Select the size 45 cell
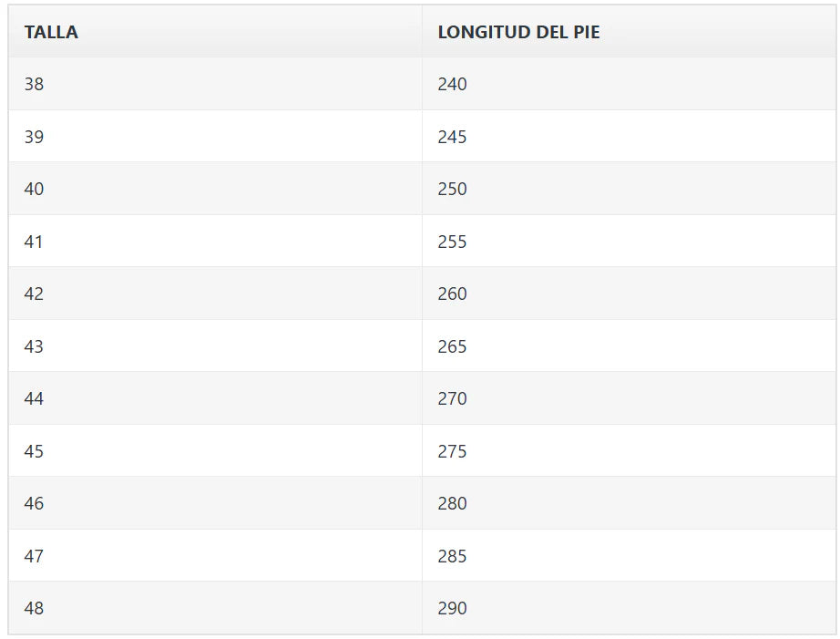This screenshot has height=639, width=840. [35, 451]
